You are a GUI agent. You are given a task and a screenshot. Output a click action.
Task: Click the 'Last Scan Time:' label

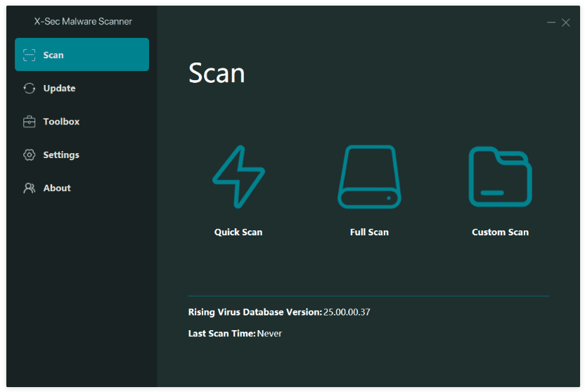point(221,333)
